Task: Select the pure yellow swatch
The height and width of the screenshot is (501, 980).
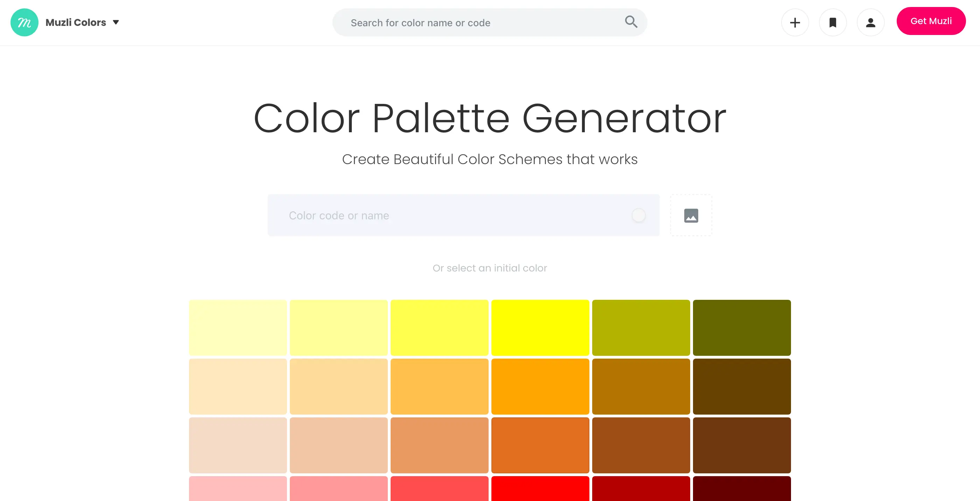Action: pos(540,327)
